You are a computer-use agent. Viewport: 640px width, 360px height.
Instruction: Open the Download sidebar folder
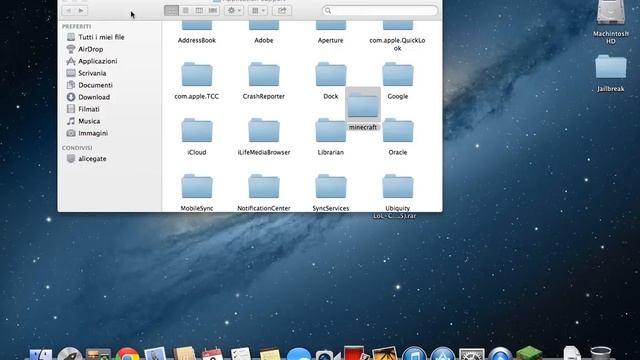pos(94,97)
